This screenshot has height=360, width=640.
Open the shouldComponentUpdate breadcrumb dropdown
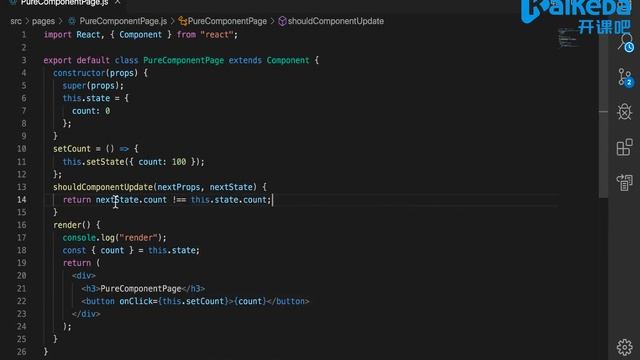pos(336,21)
